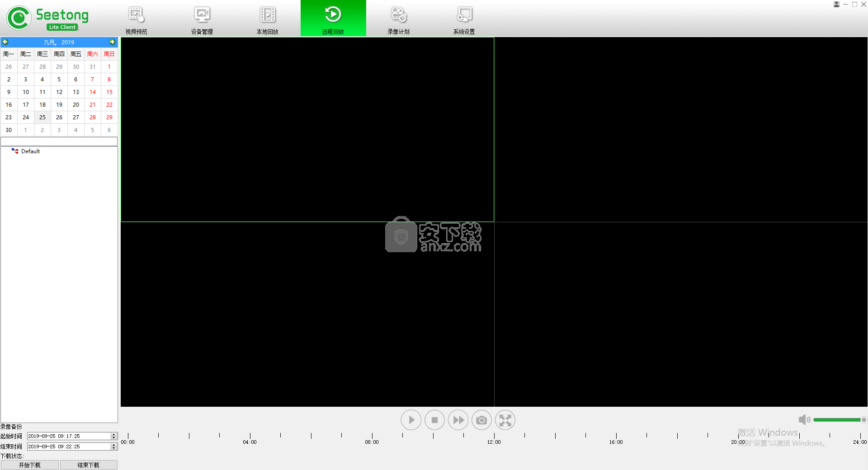Select September 1 in the calendar
This screenshot has width=868, height=470.
(109, 67)
